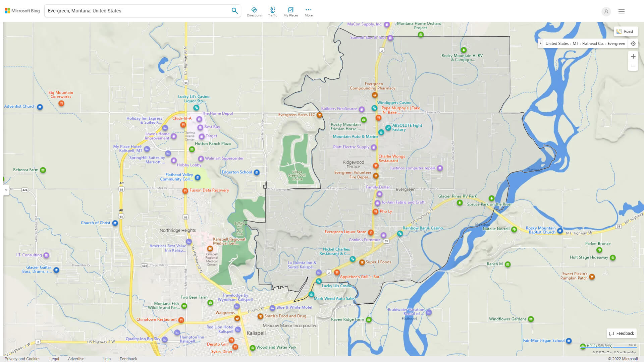This screenshot has height=362, width=644.
Task: Click the Advertise footer link
Action: 76,359
